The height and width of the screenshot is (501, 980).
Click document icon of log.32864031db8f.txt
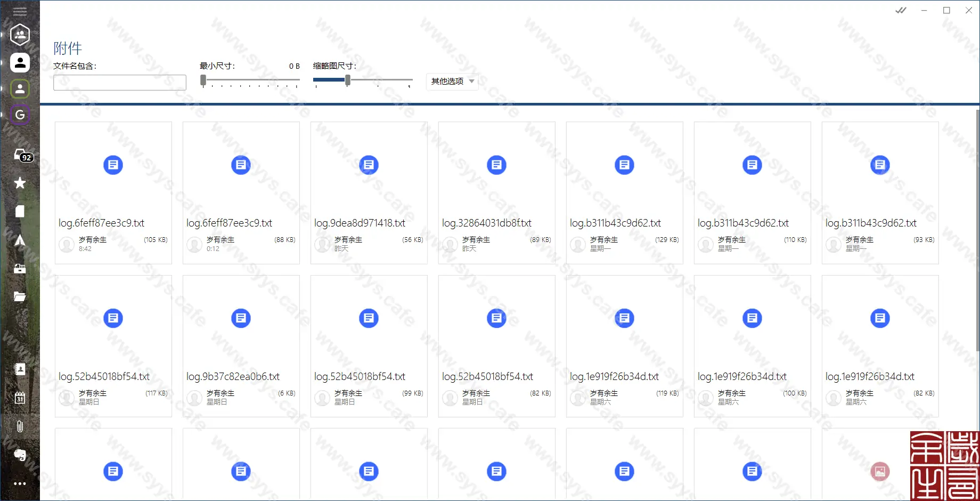coord(496,165)
